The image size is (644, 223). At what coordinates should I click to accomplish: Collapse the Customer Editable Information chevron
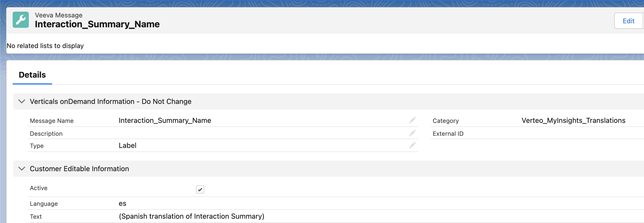pos(22,169)
